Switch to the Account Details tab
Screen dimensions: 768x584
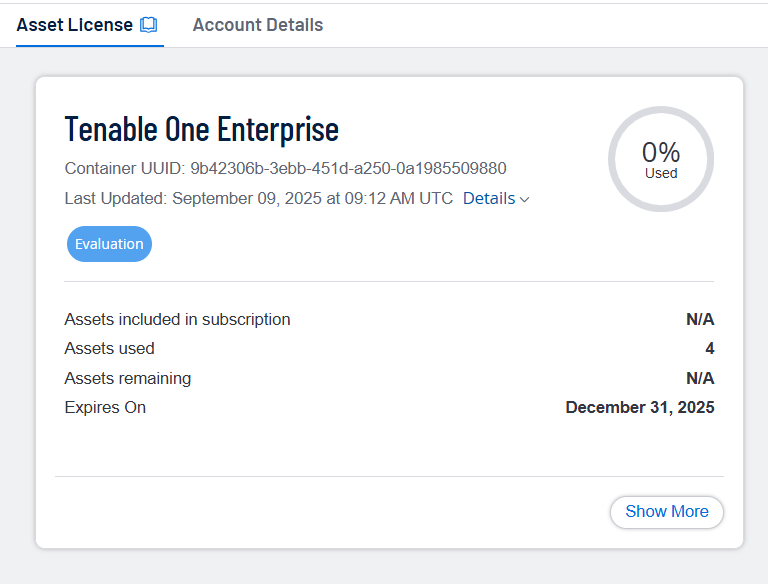pos(257,25)
